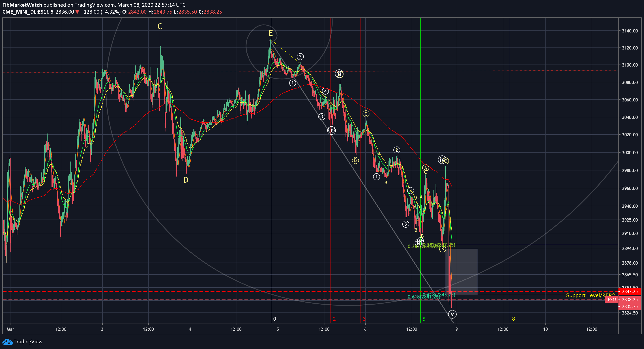
Task: Click the white time-zone marker labeled 0
Action: [x=275, y=319]
